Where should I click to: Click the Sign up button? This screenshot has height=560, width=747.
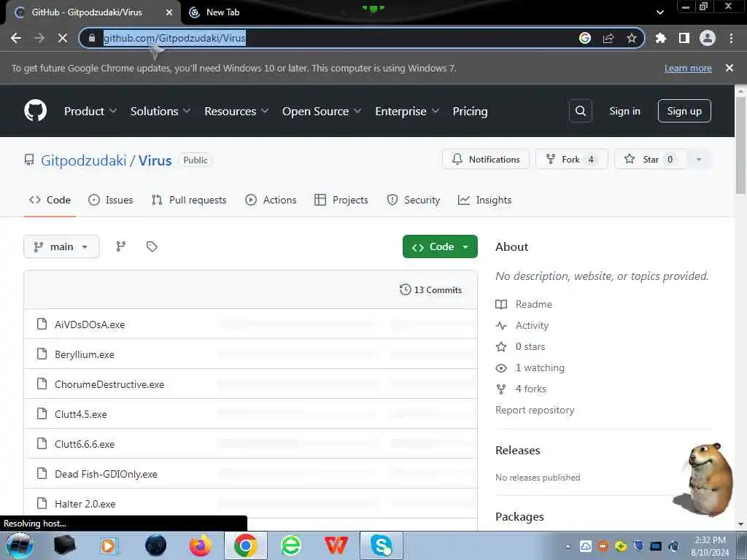coord(684,111)
